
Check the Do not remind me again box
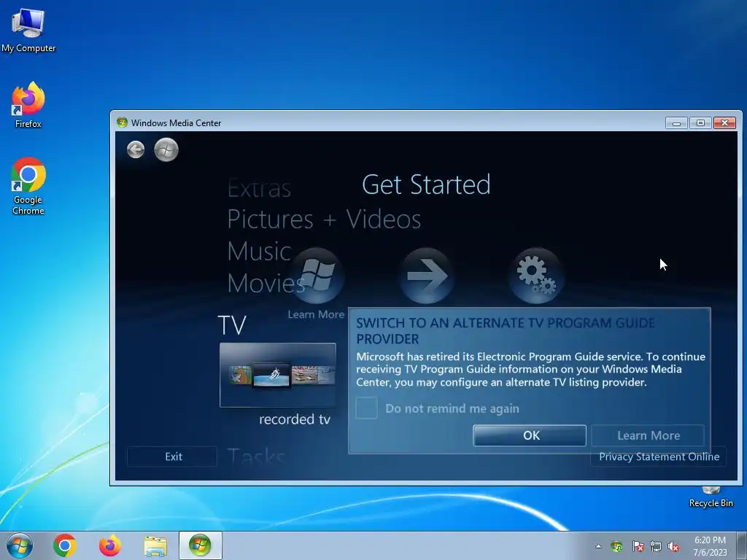[366, 408]
